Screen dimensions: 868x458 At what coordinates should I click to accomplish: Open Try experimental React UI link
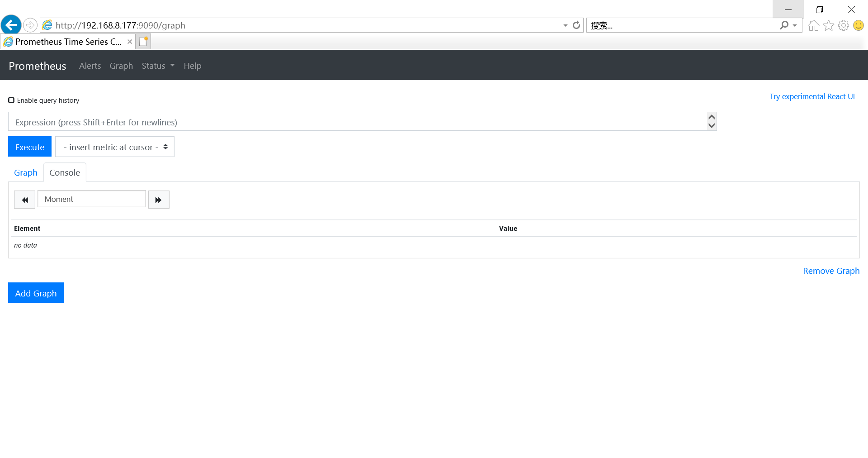coord(812,96)
